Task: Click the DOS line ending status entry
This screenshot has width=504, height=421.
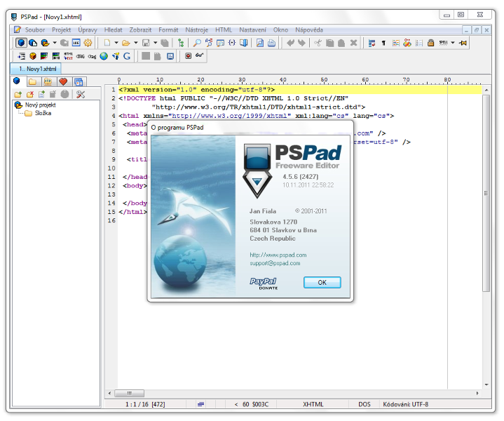Action: [365, 404]
